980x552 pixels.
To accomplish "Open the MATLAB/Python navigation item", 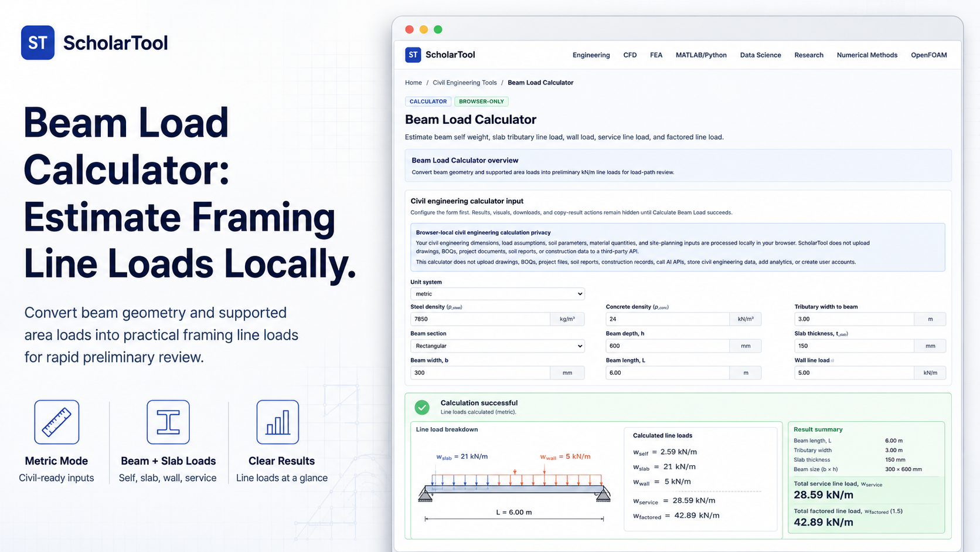I will tap(701, 55).
